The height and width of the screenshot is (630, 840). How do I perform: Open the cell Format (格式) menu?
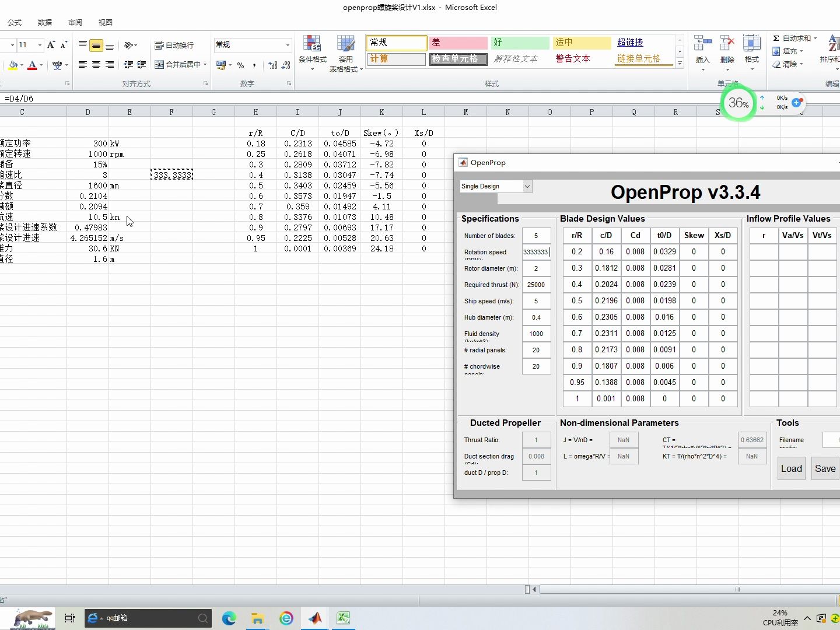(751, 53)
